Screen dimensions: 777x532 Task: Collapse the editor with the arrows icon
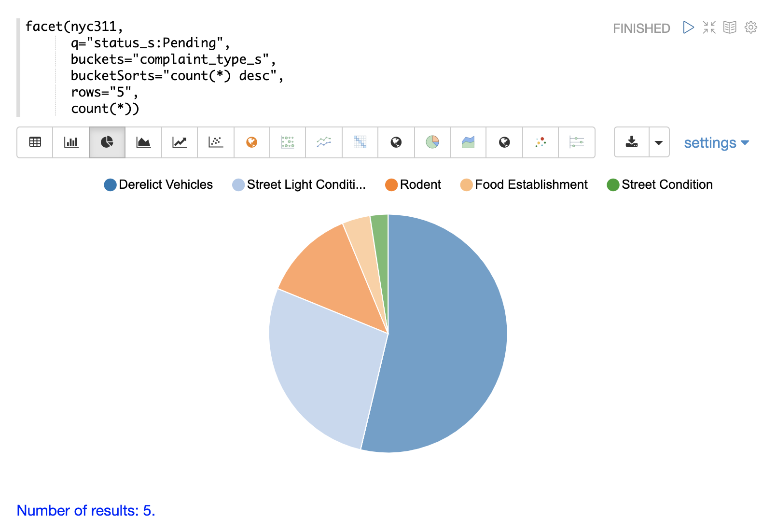coord(709,28)
